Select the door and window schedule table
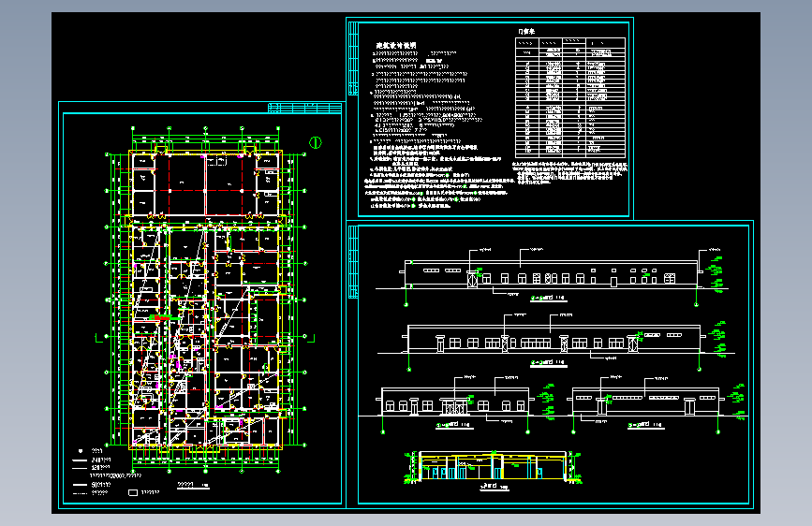Image resolution: width=812 pixels, height=526 pixels. click(570, 97)
